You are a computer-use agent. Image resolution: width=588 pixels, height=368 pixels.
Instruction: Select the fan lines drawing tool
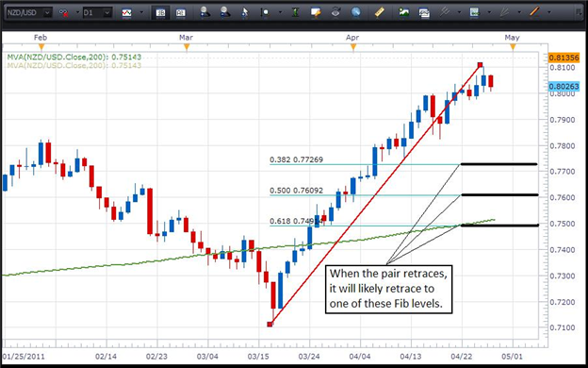(x=504, y=12)
